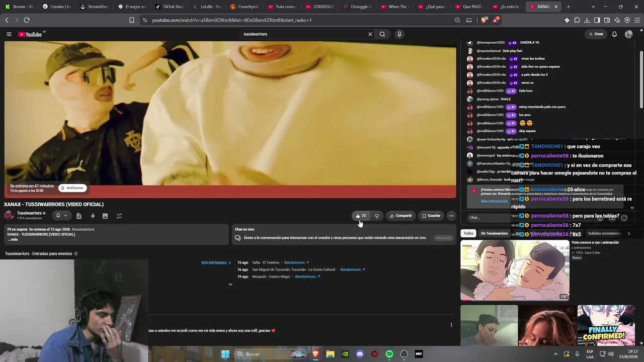Viewport: 644px width, 362px height.
Task: Click the Notificarme reminder button
Action: point(71,188)
